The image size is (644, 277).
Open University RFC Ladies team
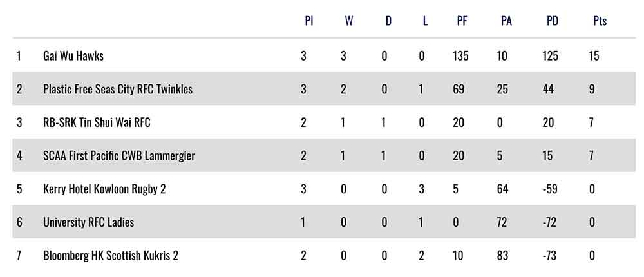click(88, 222)
